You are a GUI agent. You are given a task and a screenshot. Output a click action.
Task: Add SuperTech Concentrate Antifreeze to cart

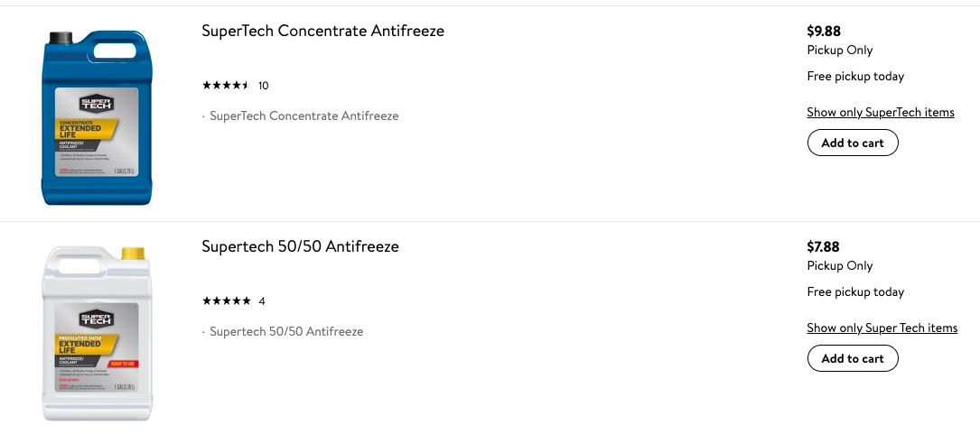tap(853, 143)
